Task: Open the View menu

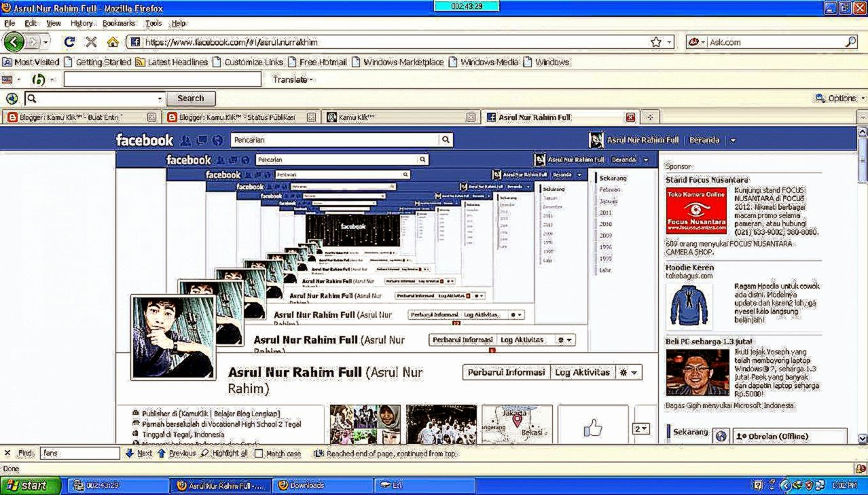Action: click(54, 23)
